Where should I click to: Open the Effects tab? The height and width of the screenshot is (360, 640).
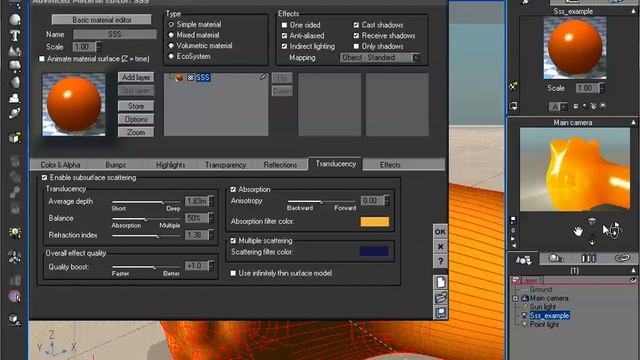point(390,165)
